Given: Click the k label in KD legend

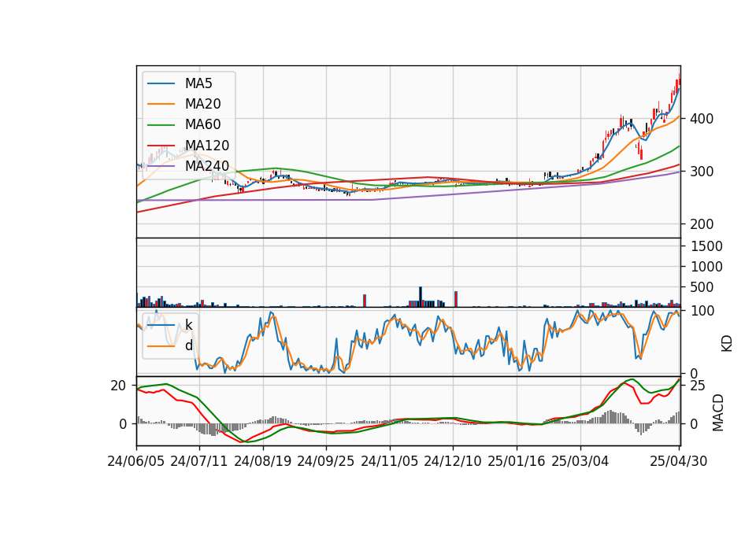Looking at the screenshot, I should point(188,325).
